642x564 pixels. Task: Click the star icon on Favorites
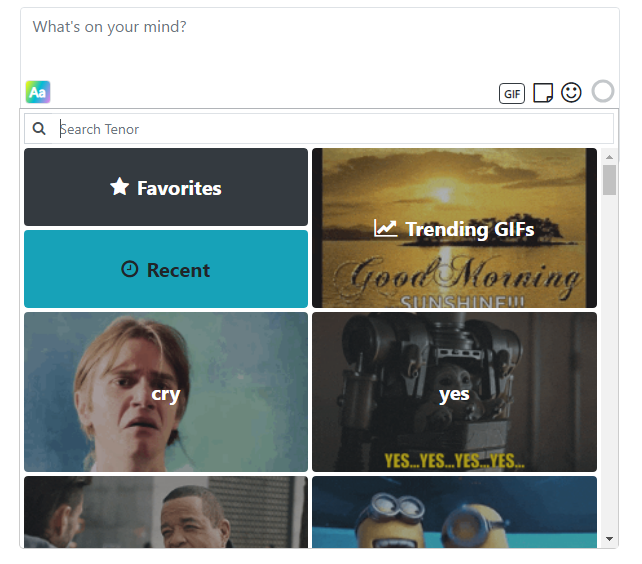(x=120, y=187)
